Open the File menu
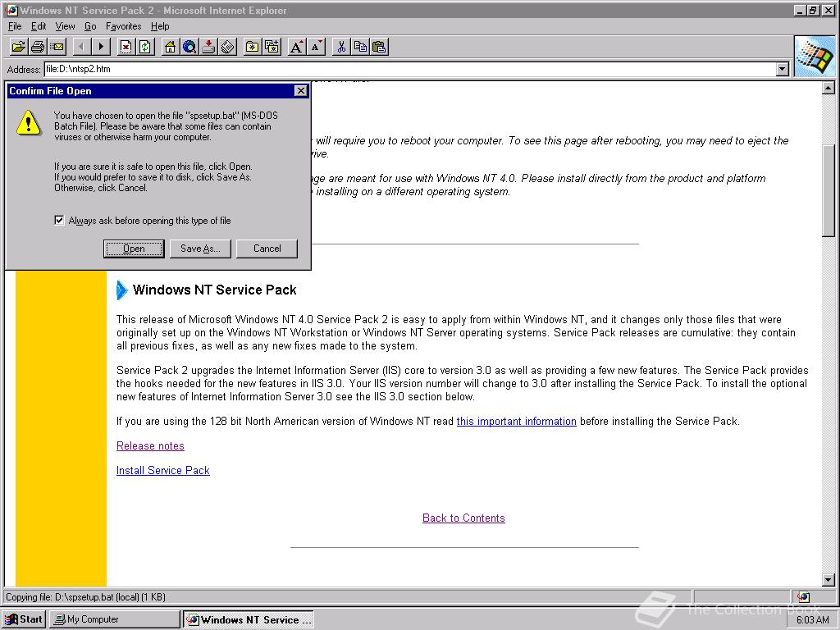 15,26
